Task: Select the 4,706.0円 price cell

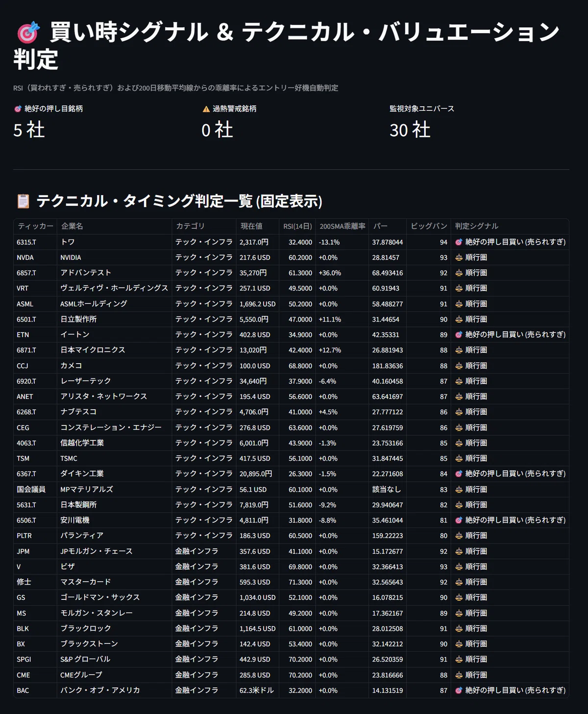Action: [258, 412]
